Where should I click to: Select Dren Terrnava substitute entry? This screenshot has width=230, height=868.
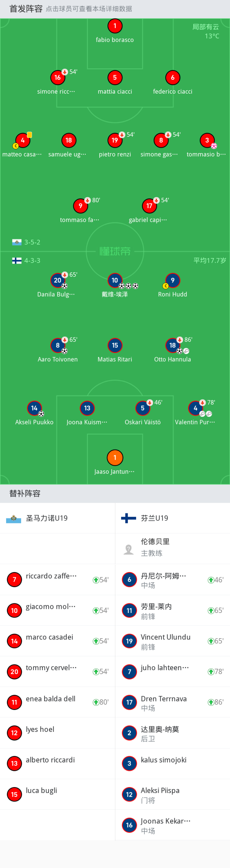click(x=172, y=702)
